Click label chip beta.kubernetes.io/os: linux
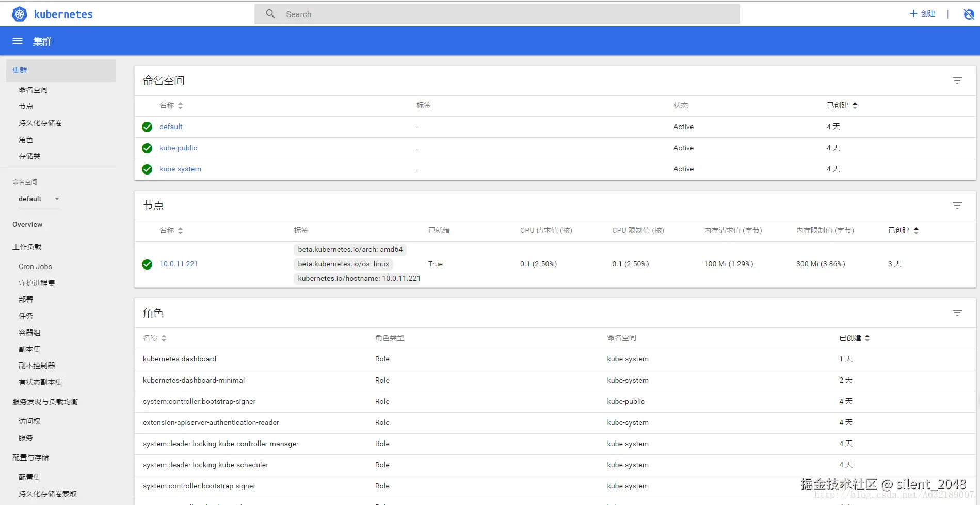 pyautogui.click(x=344, y=264)
